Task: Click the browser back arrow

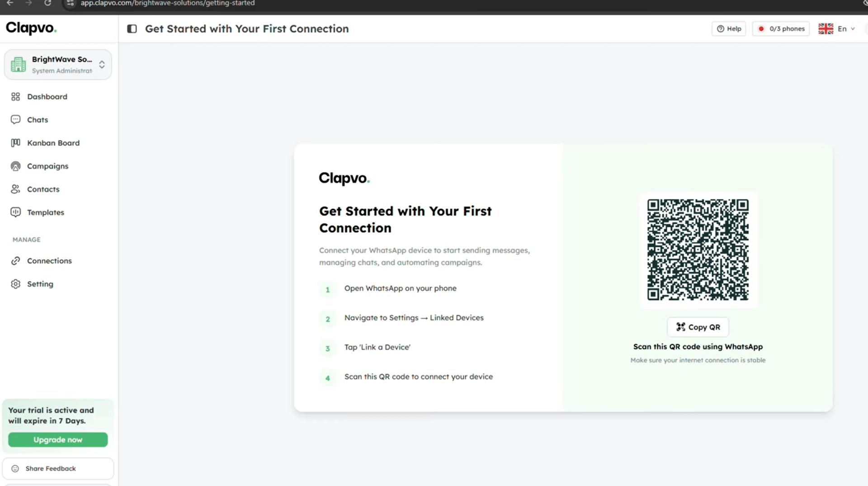Action: pyautogui.click(x=9, y=3)
